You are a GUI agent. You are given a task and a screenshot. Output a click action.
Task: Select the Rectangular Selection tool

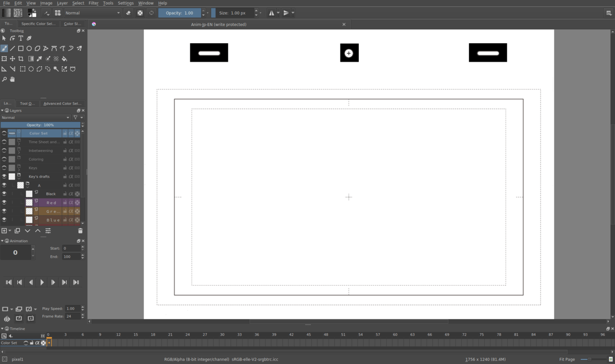pos(23,69)
